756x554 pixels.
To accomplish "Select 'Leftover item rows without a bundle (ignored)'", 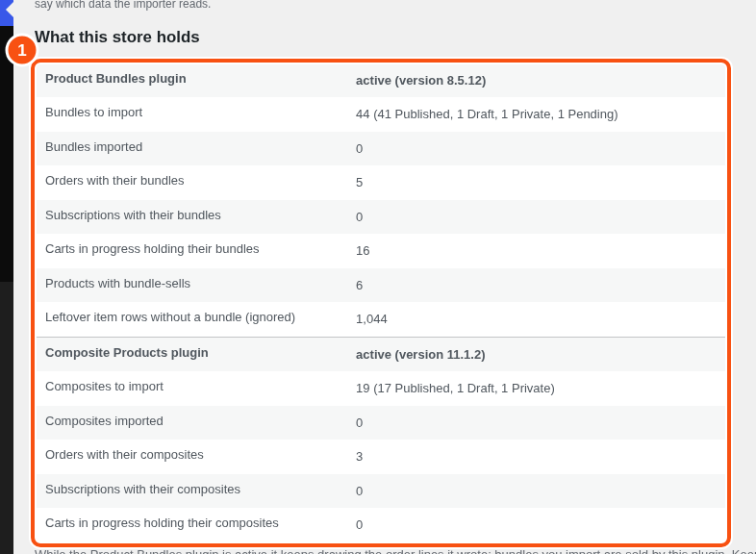I will tap(170, 317).
